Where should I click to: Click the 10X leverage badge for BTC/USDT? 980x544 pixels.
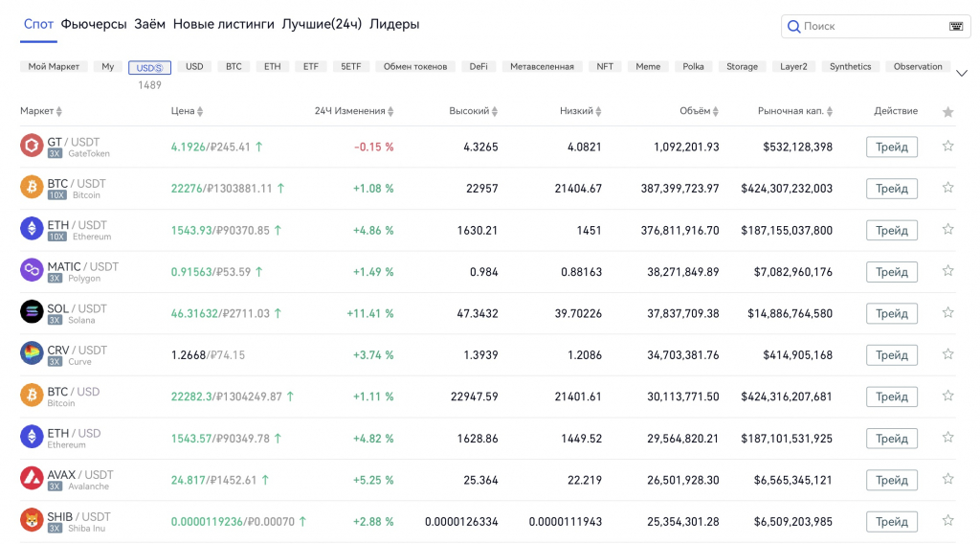pos(56,195)
